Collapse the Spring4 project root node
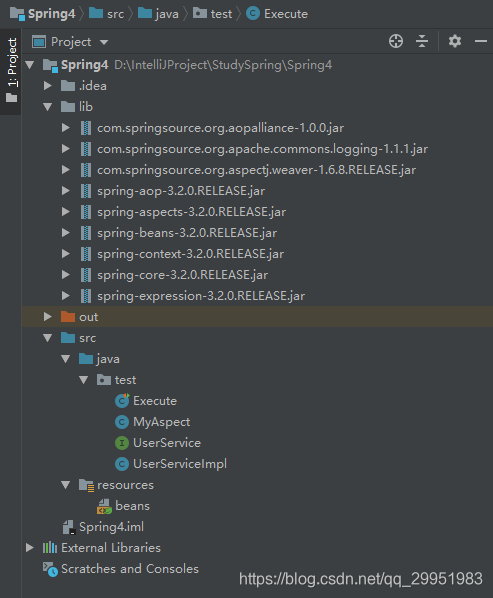 pos(30,65)
